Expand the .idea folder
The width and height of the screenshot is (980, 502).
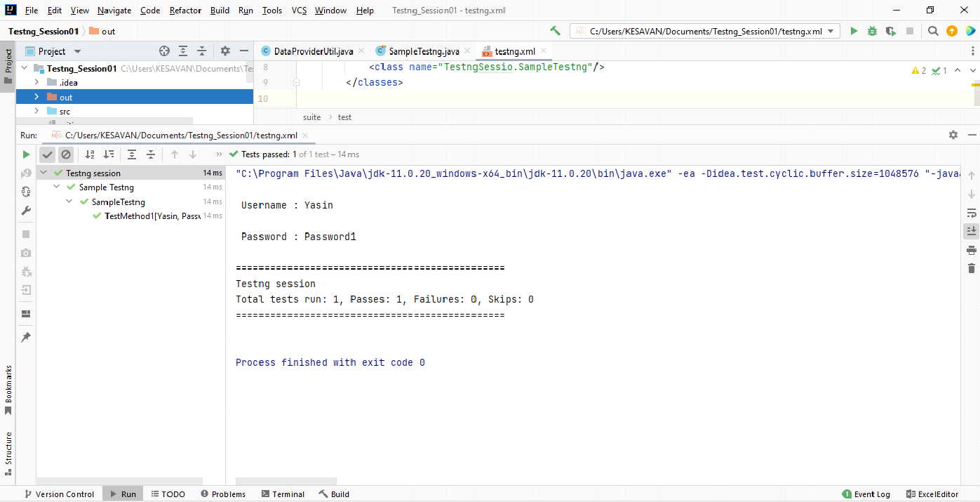click(x=36, y=82)
